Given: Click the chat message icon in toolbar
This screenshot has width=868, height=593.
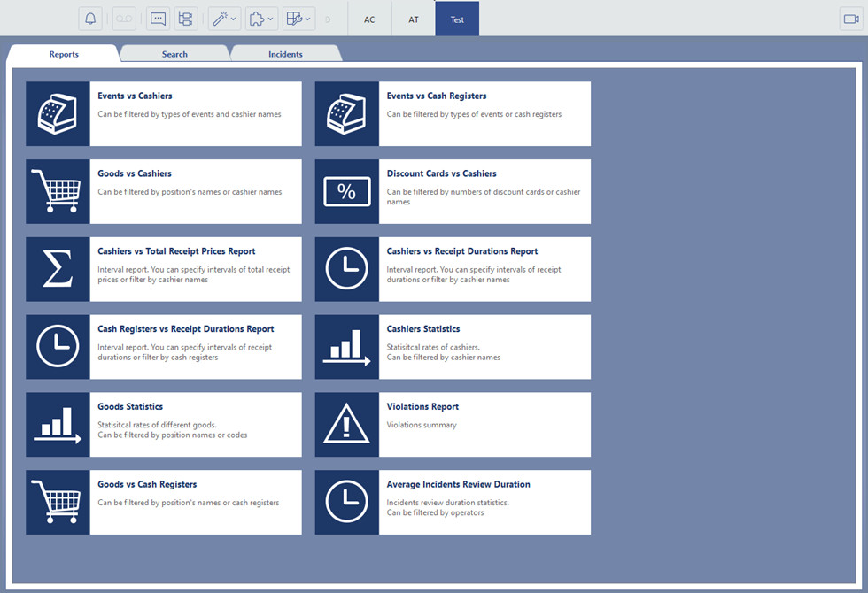Looking at the screenshot, I should pyautogui.click(x=159, y=19).
